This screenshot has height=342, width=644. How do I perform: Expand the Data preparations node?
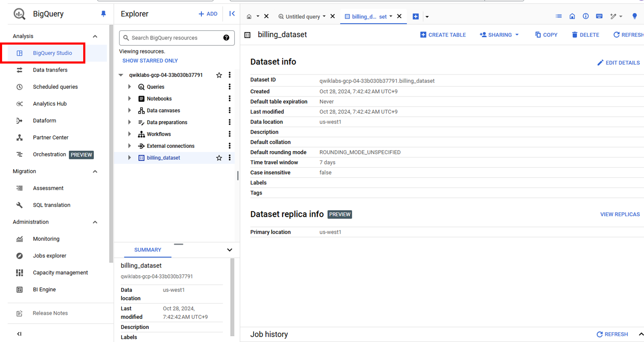click(x=130, y=122)
